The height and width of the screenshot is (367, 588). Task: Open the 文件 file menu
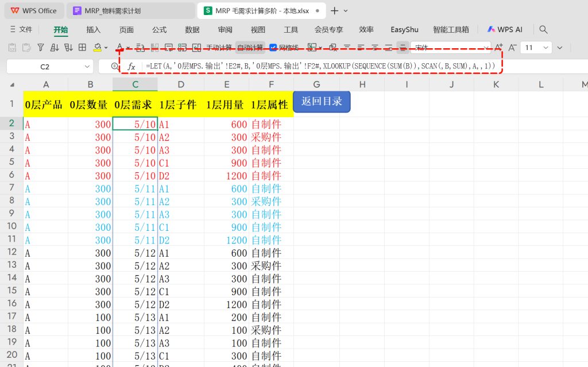tap(21, 29)
